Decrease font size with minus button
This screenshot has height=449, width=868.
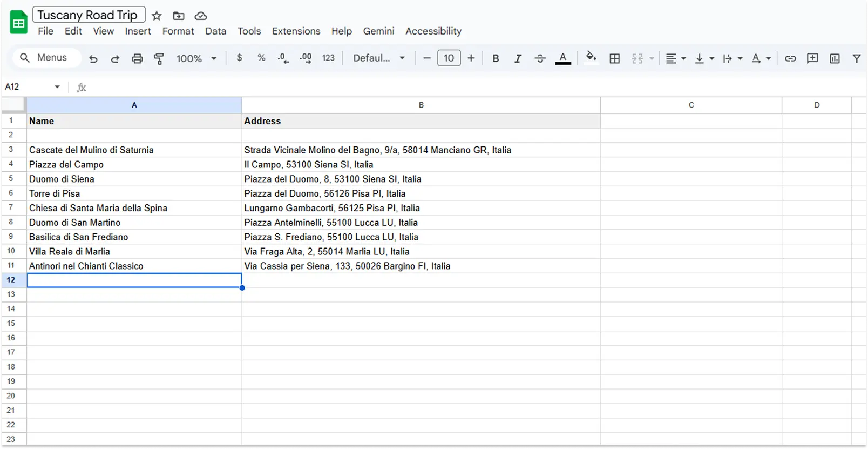[427, 58]
